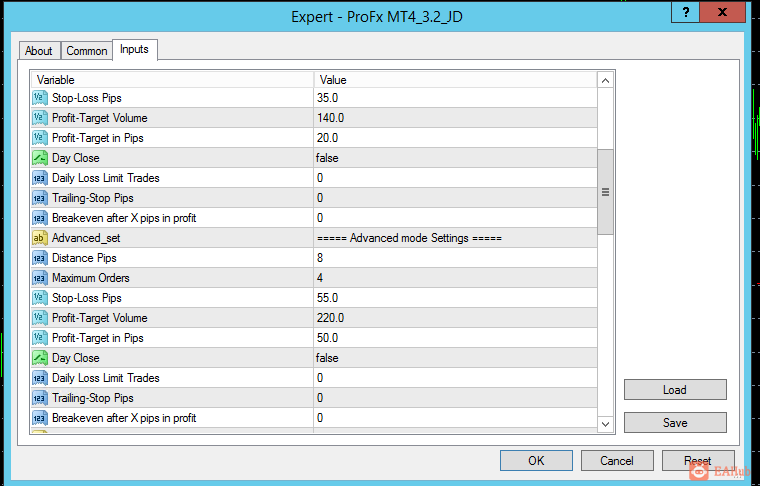The width and height of the screenshot is (760, 486).
Task: Click the 'Advanced_set' variable name
Action: (x=86, y=238)
